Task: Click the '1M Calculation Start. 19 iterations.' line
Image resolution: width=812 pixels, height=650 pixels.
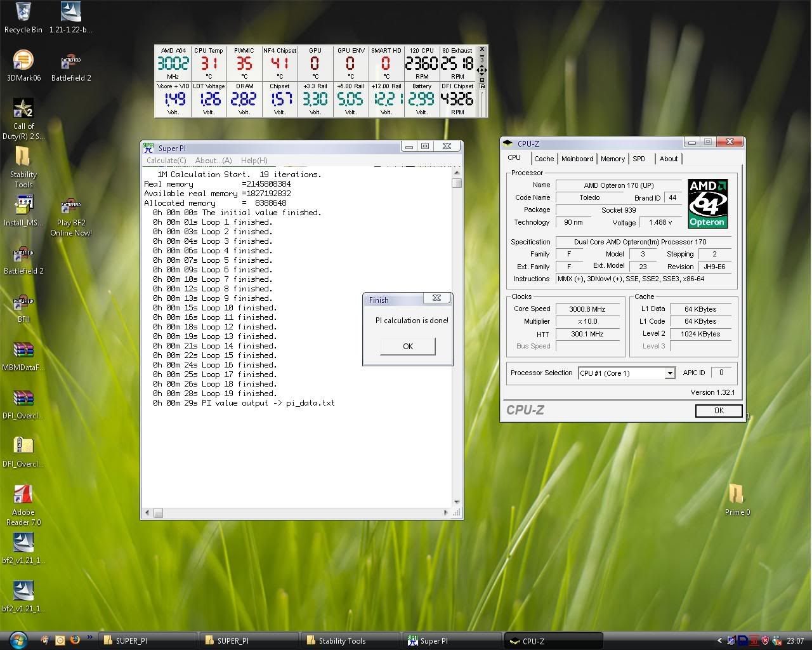Action: click(x=239, y=175)
